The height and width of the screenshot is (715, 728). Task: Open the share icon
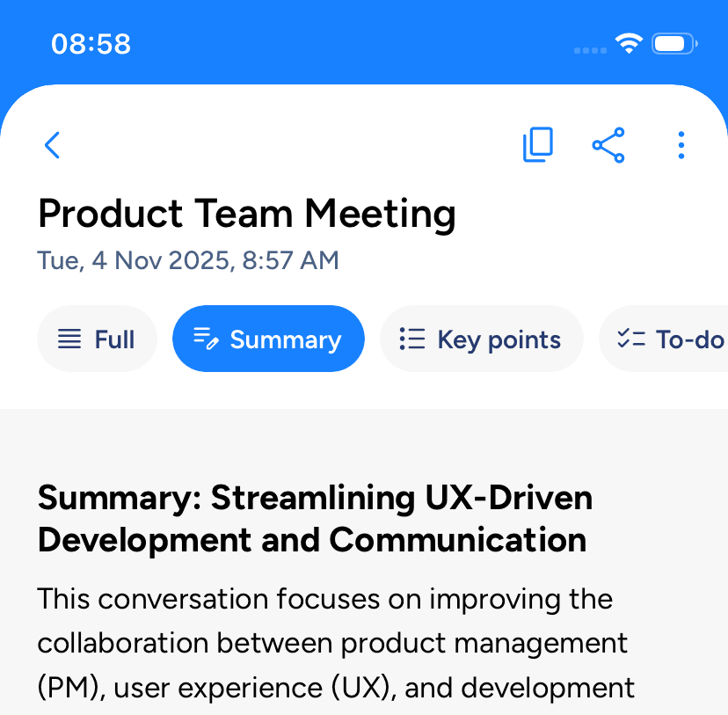(608, 145)
